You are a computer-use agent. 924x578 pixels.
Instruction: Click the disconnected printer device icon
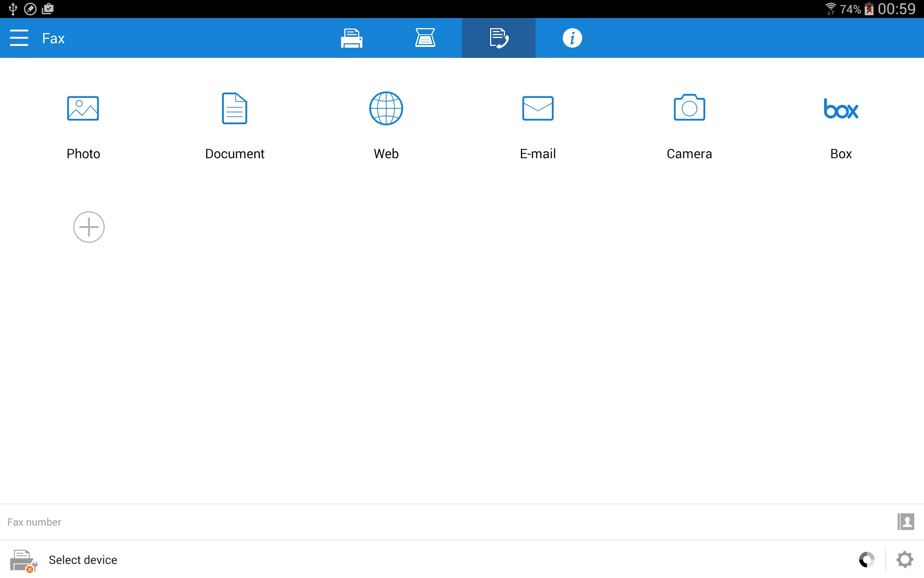pyautogui.click(x=23, y=560)
